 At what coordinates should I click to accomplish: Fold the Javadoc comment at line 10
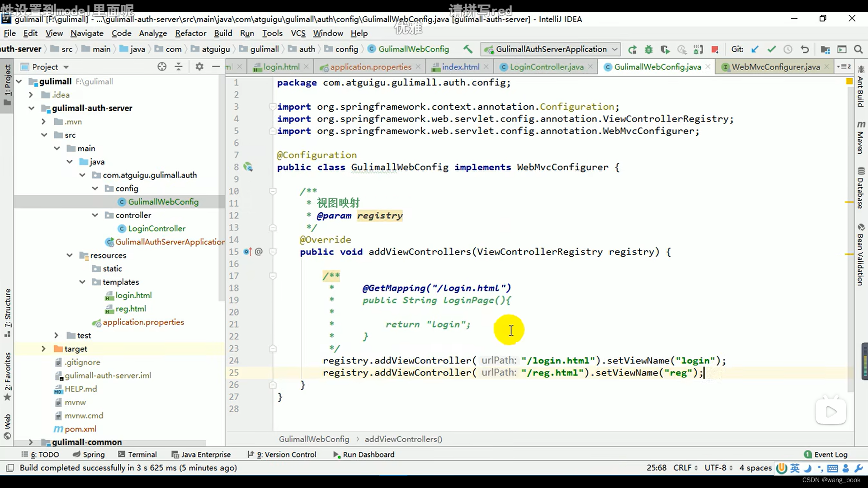tap(273, 191)
